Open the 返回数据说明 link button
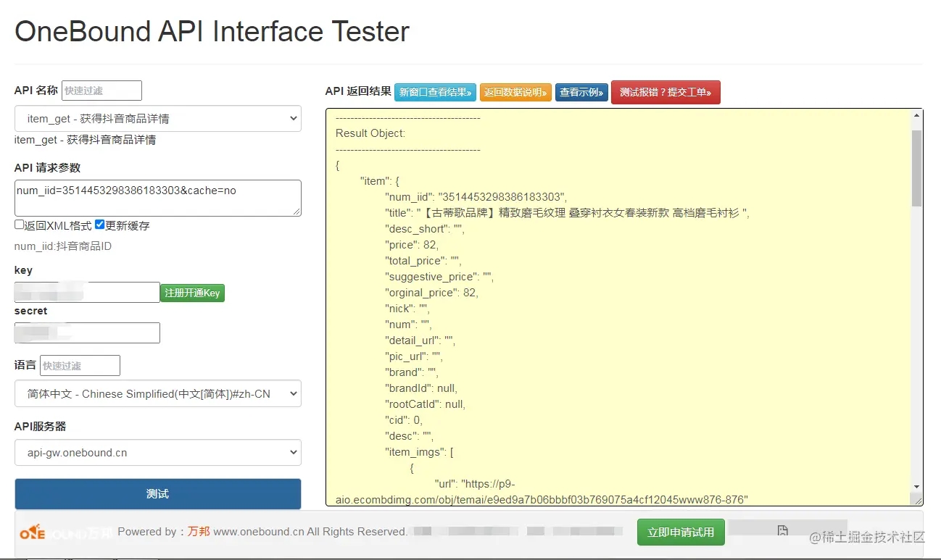The height and width of the screenshot is (560, 941). click(515, 93)
